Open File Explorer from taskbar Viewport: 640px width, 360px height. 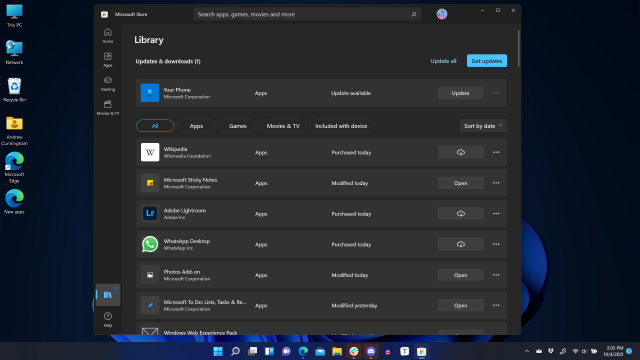click(337, 351)
